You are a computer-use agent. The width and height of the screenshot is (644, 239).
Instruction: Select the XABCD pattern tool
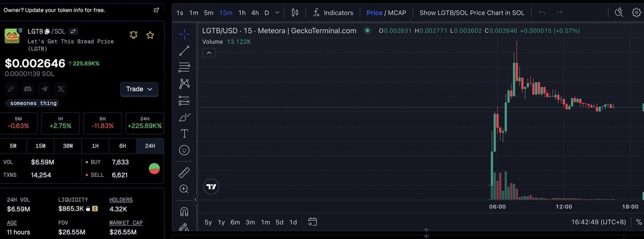click(184, 83)
